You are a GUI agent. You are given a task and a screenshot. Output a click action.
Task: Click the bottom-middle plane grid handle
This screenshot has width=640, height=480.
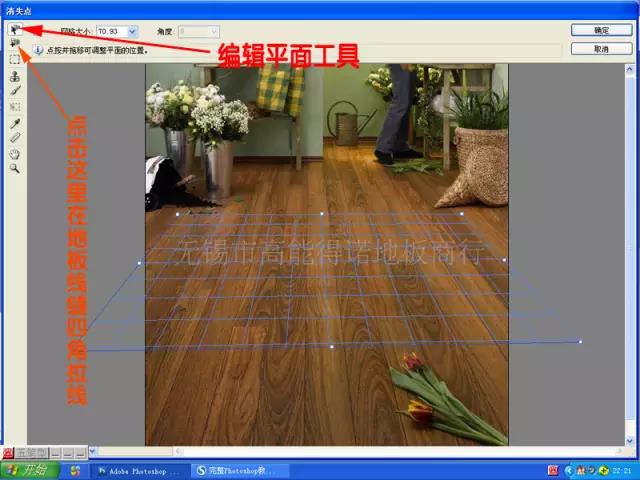332,347
